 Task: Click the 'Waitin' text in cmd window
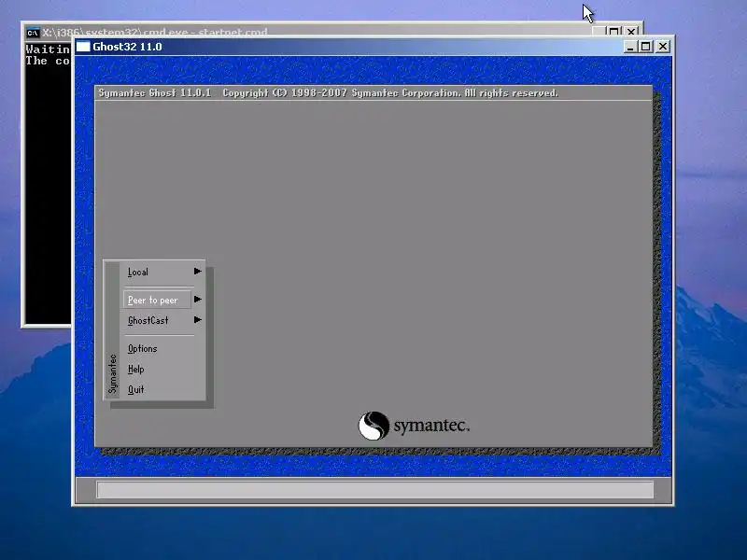click(48, 49)
